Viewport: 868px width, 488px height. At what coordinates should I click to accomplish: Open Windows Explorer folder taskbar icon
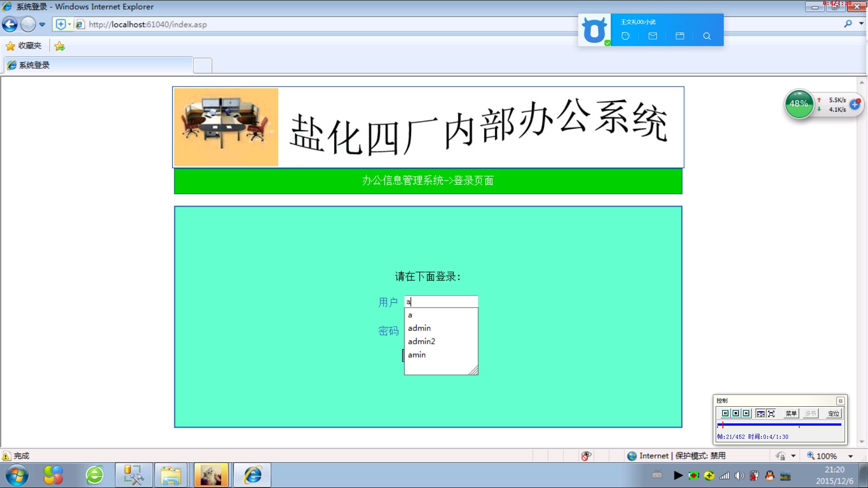170,475
